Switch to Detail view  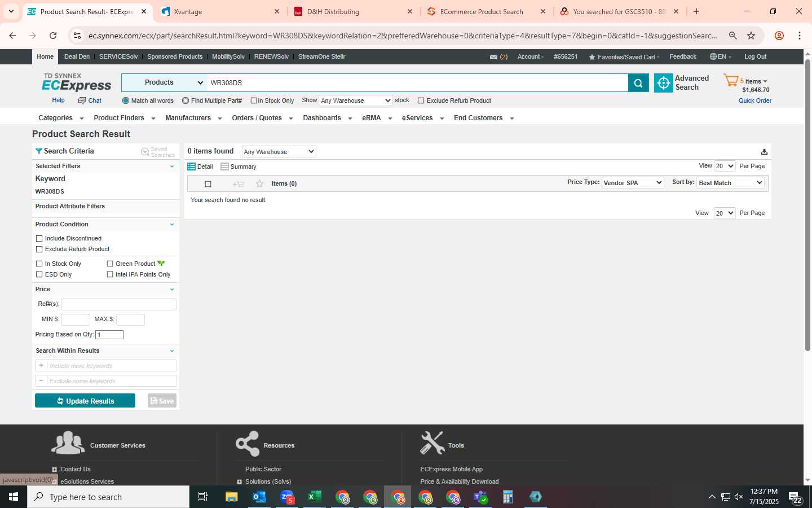tap(200, 167)
